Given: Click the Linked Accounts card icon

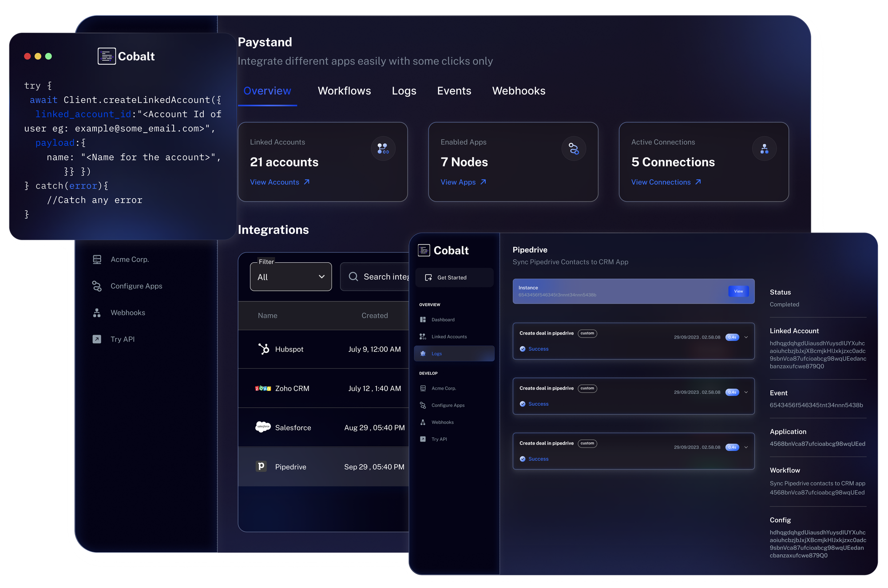Looking at the screenshot, I should (383, 149).
